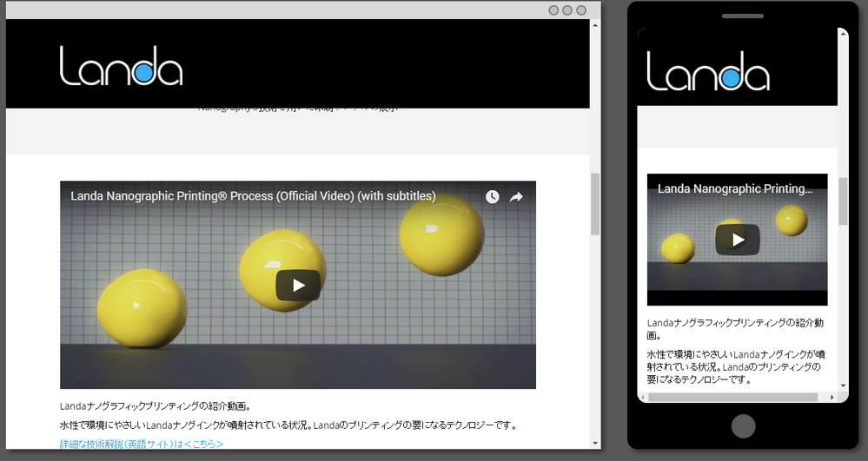Viewport: 868px width, 461px height.
Task: Click the mobile vertical scrollbar down arrow
Action: [x=843, y=385]
